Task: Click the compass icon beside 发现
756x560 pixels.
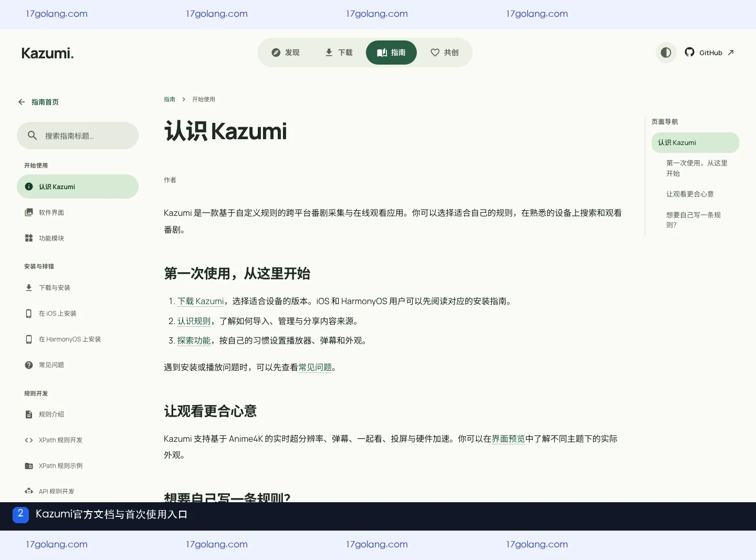Action: pos(276,53)
